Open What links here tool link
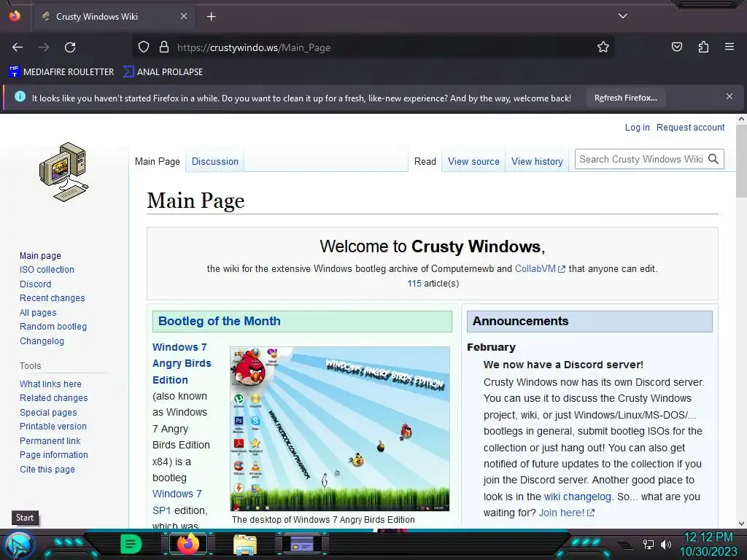This screenshot has width=747, height=560. pyautogui.click(x=50, y=384)
